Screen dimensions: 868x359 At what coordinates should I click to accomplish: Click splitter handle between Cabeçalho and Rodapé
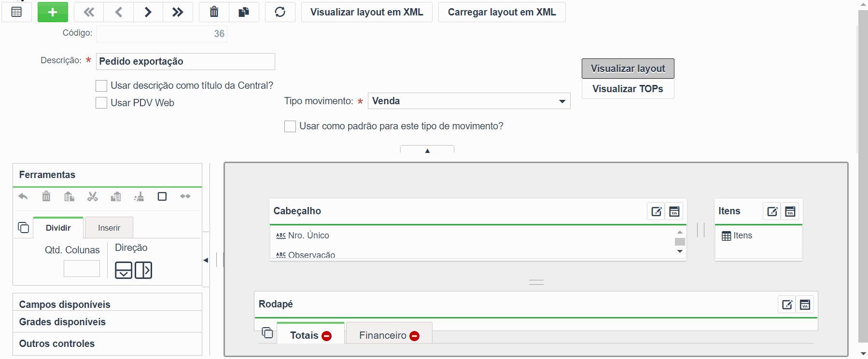[x=536, y=282]
